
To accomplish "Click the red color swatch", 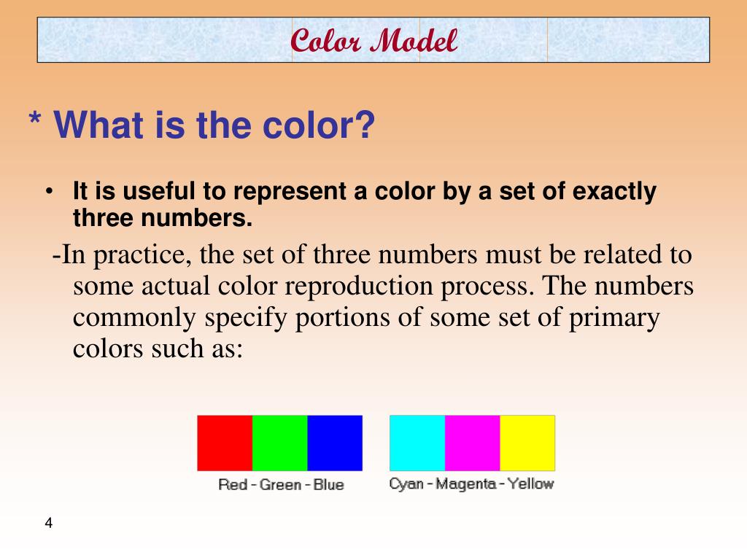I will click(225, 443).
